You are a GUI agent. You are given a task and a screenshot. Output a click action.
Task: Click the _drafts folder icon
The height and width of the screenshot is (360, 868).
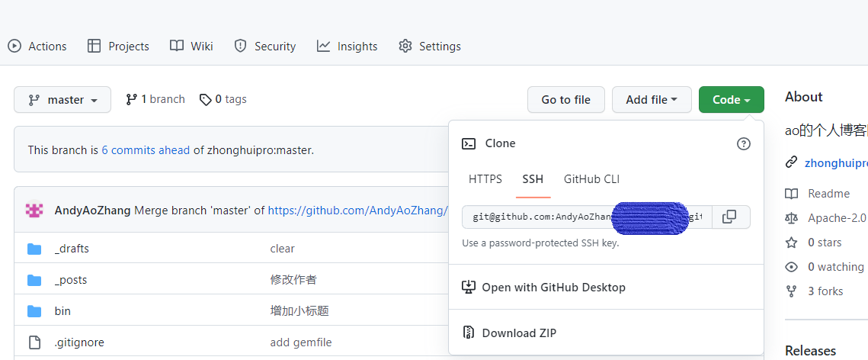click(34, 249)
